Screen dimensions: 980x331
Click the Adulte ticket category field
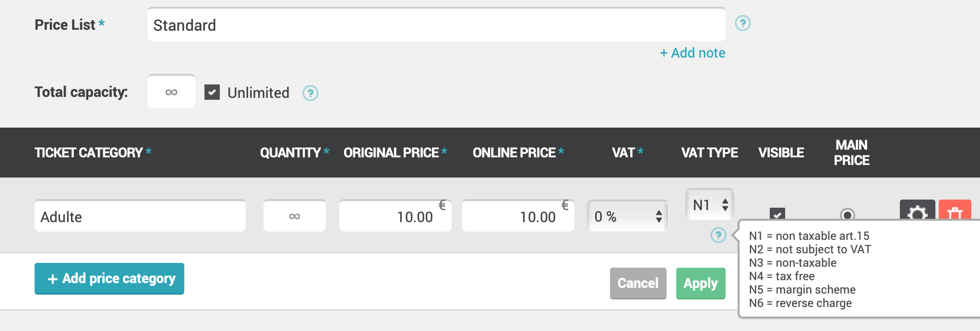point(140,216)
